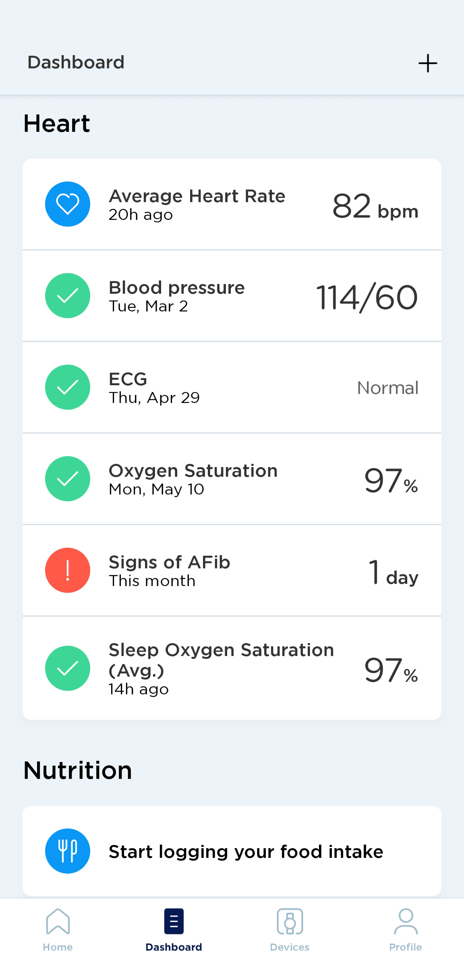View the 114/60 blood pressure reading

[367, 297]
